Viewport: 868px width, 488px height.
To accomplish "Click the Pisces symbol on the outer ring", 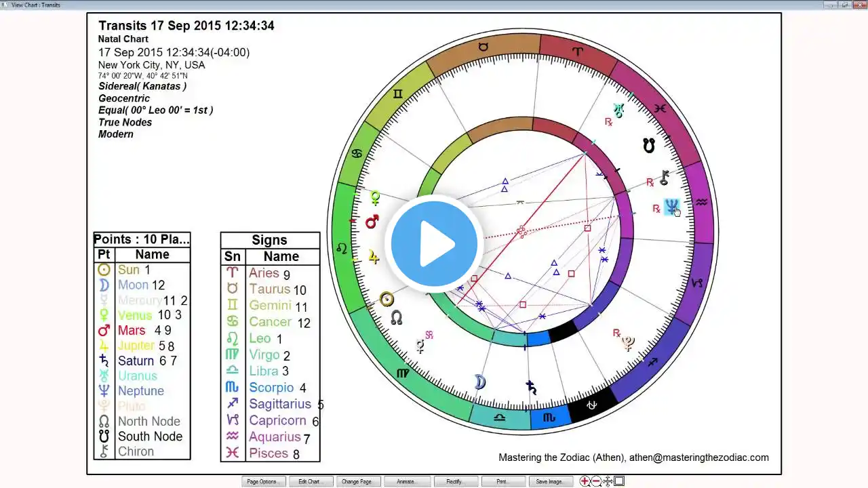I will (660, 108).
